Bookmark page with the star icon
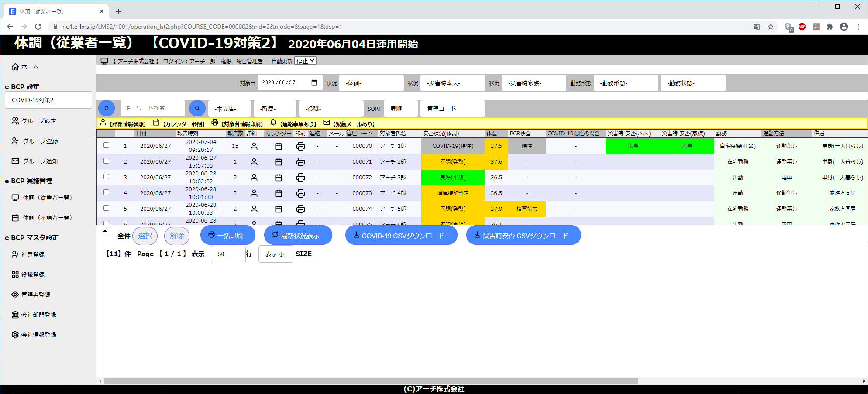The height and width of the screenshot is (394, 868). (771, 27)
